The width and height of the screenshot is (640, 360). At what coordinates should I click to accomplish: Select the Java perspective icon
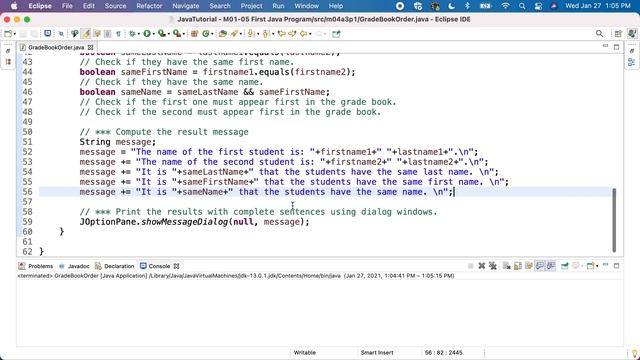[632, 33]
